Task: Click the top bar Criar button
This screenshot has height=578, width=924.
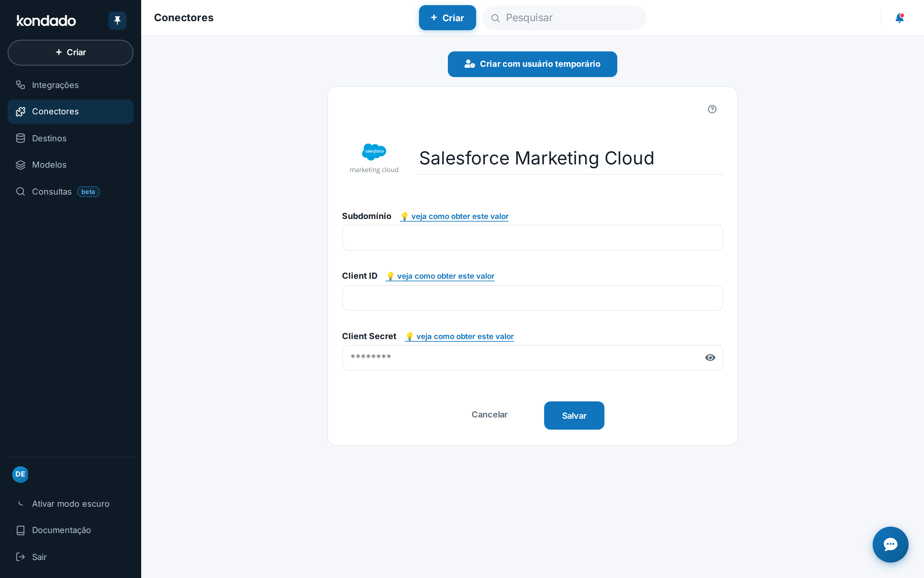Action: point(447,18)
